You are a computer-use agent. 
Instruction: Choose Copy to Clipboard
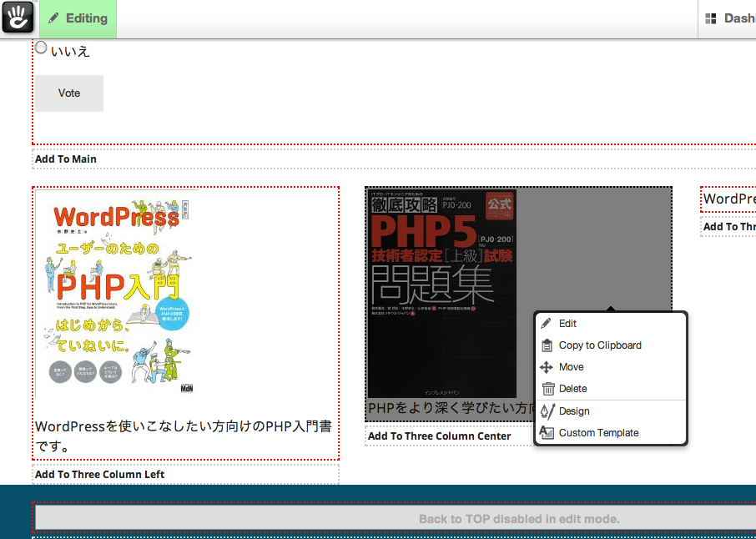611,345
